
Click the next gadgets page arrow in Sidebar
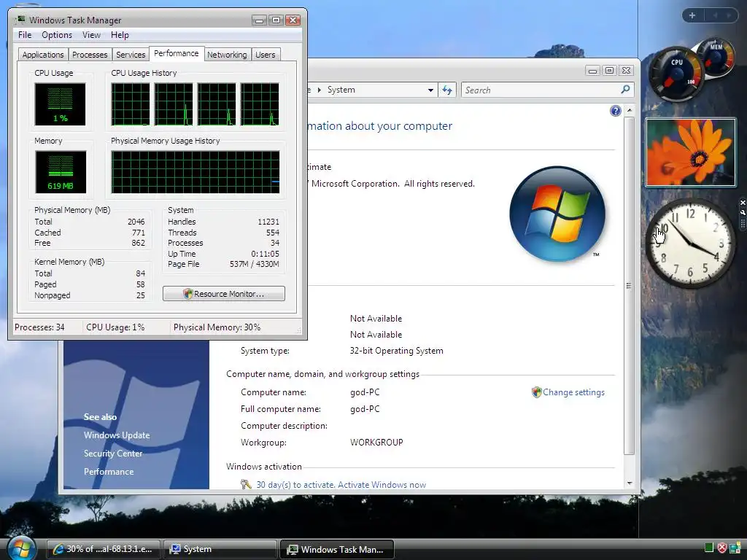[x=729, y=15]
